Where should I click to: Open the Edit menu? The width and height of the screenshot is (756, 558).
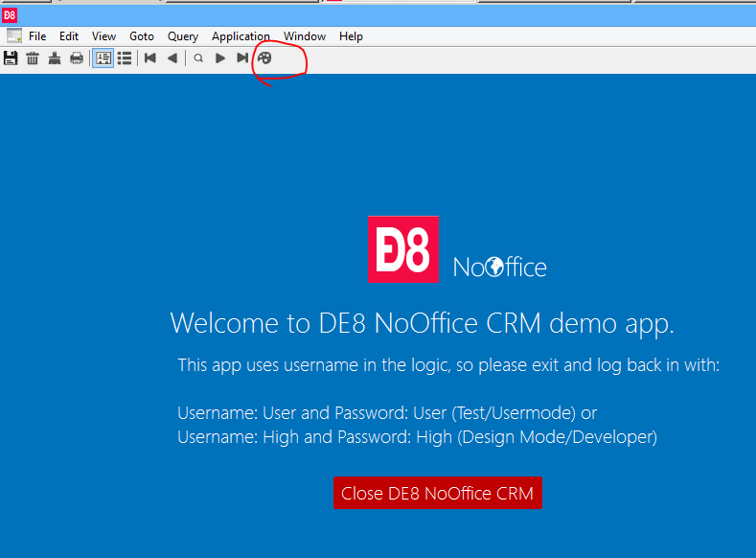point(69,36)
